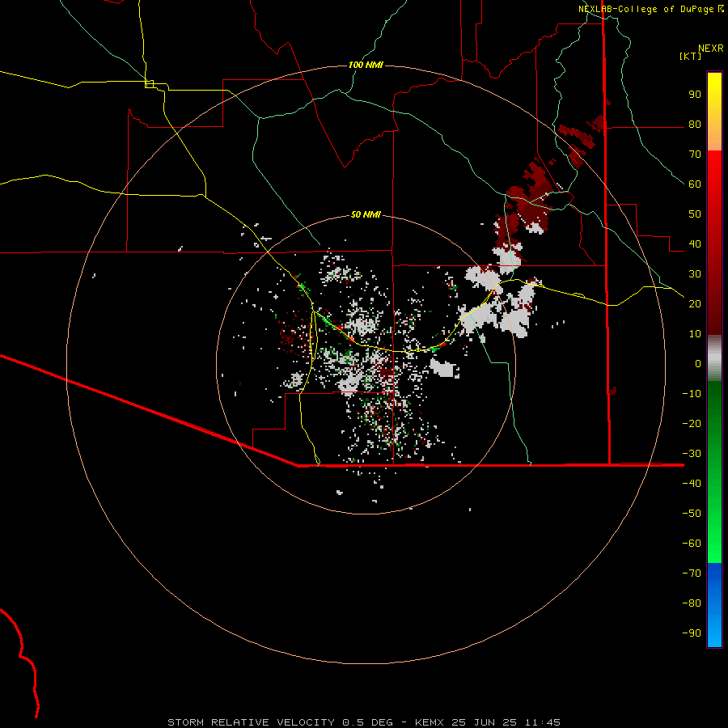Click the 40 value on the color scale
The width and height of the screenshot is (728, 728).
(x=695, y=244)
